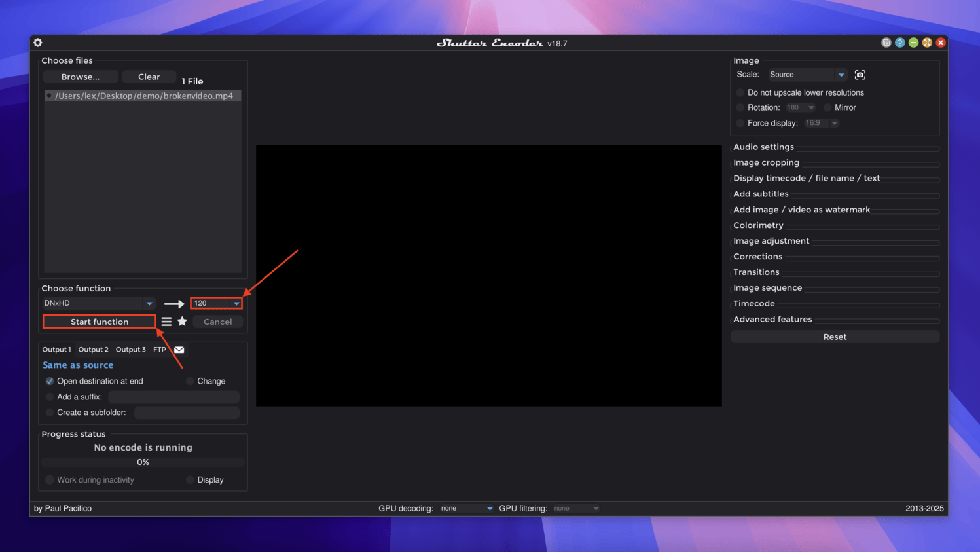
Task: Open the settings gear in title bar
Action: (38, 43)
